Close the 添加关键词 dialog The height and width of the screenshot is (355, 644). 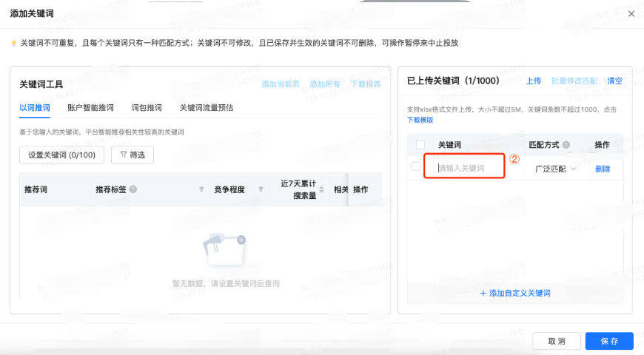[x=631, y=13]
